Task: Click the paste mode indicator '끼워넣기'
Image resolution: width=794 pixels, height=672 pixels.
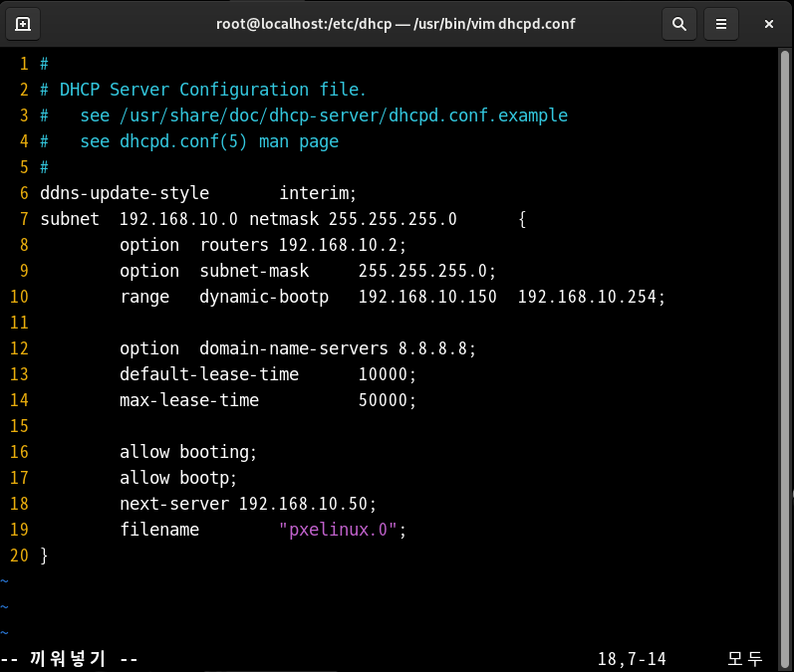Action: point(68,659)
